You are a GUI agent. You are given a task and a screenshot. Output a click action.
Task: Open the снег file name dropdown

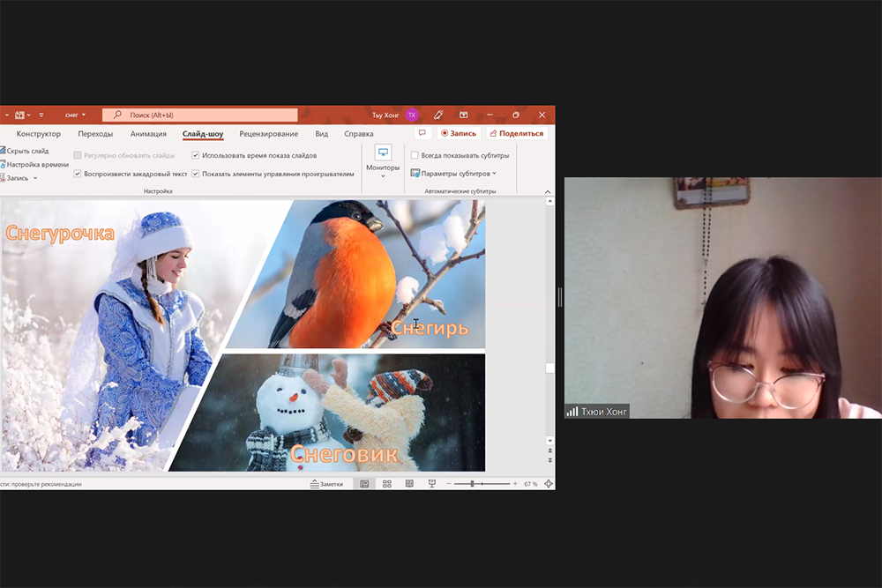(x=75, y=115)
